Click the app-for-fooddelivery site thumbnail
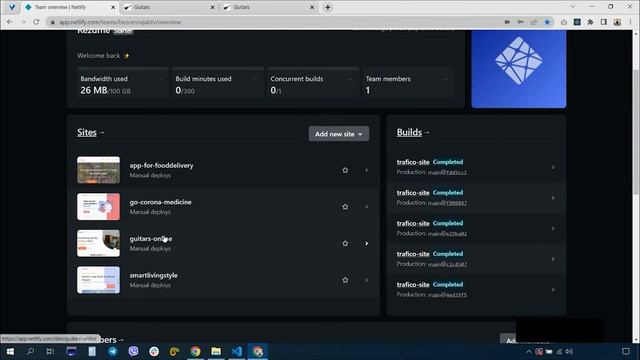This screenshot has height=360, width=640. click(x=98, y=170)
